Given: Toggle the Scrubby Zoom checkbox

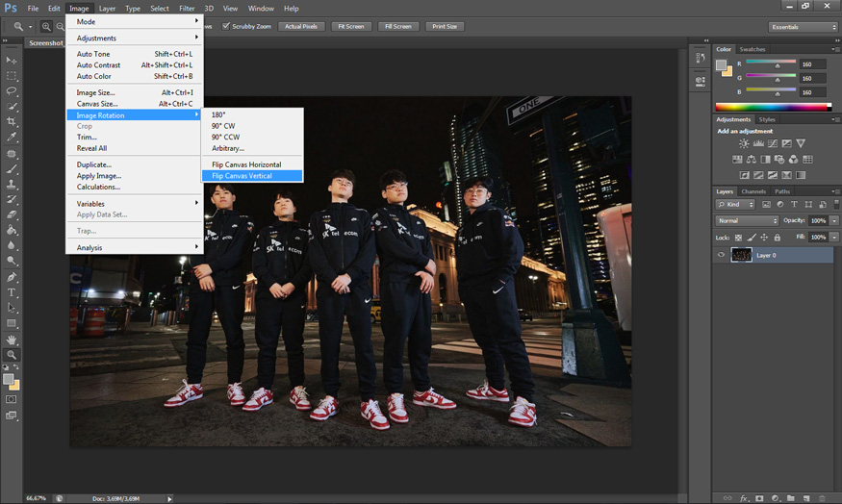Looking at the screenshot, I should pos(226,26).
